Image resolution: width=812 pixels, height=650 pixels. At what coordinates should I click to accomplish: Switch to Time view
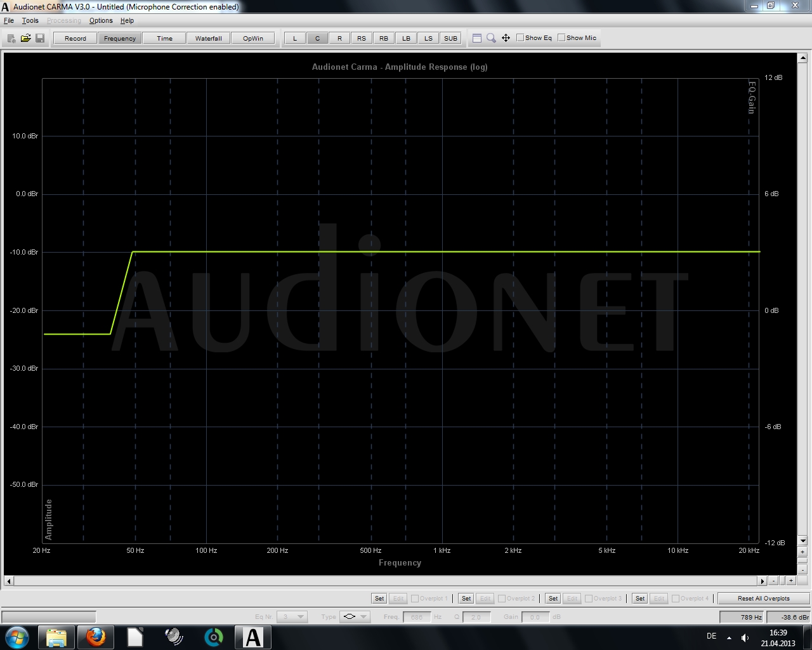click(x=164, y=38)
